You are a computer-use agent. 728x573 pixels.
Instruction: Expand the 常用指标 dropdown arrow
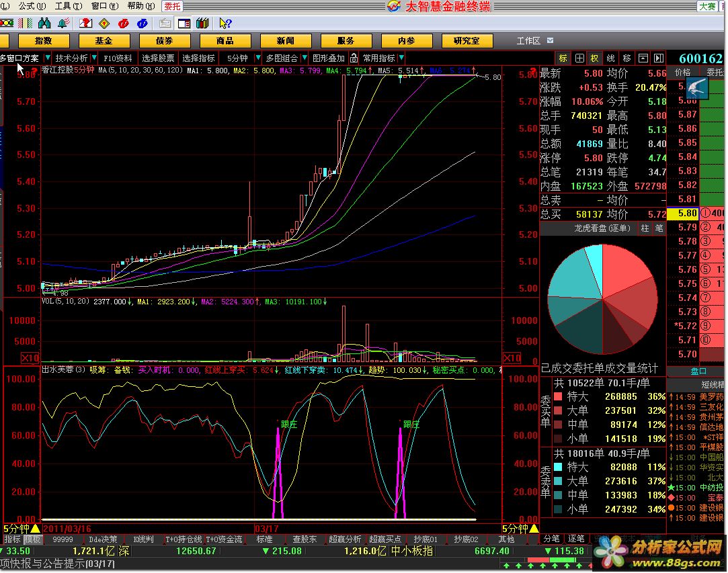tap(401, 58)
